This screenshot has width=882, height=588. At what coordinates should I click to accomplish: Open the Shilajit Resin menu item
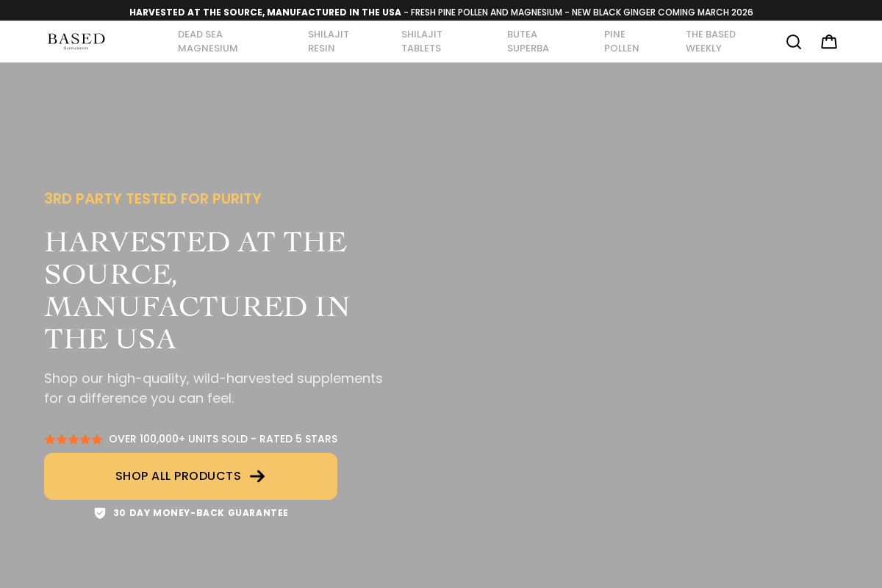coord(328,41)
